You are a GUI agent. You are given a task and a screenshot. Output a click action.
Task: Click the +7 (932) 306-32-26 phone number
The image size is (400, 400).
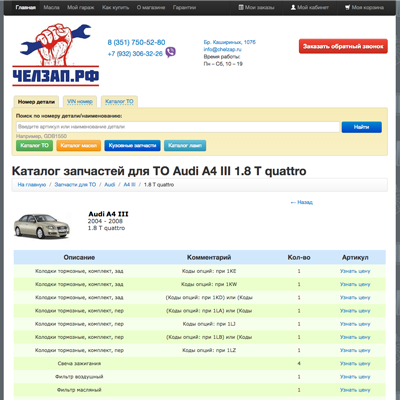click(135, 54)
